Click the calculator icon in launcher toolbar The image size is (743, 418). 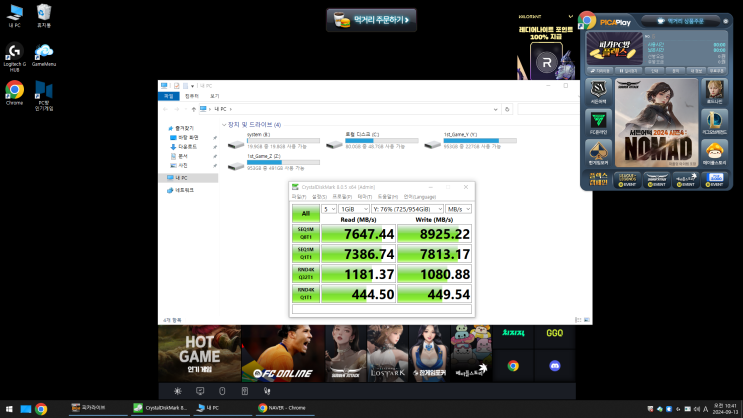click(245, 391)
